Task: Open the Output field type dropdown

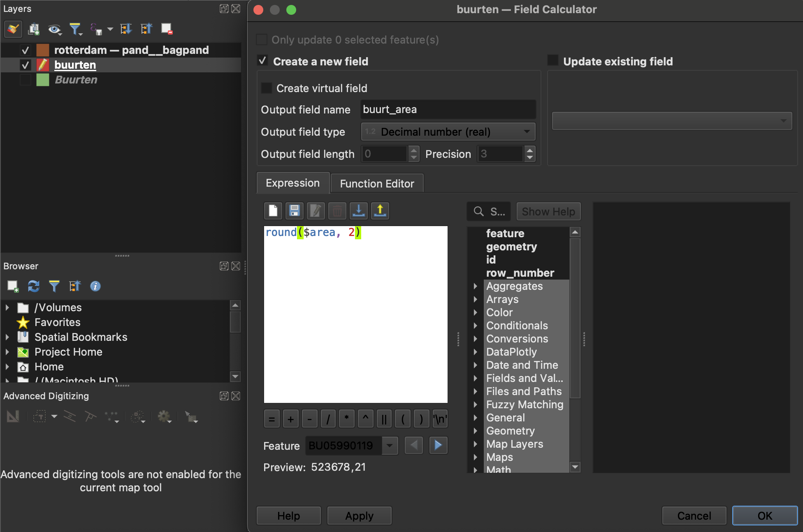Action: pos(448,132)
